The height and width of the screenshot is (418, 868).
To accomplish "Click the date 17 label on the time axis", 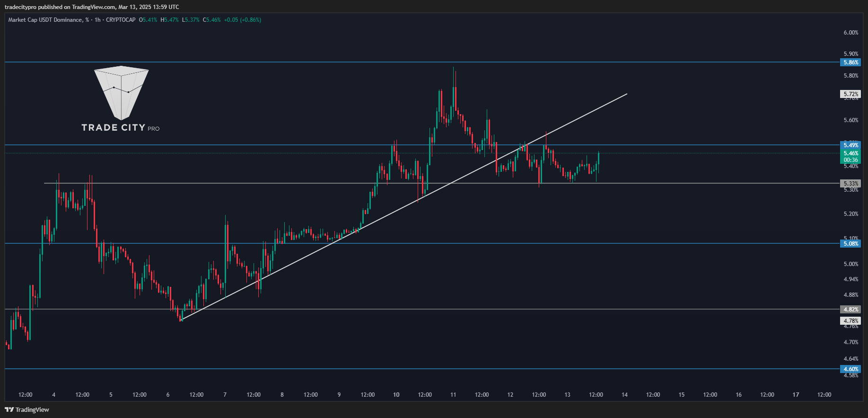I will pyautogui.click(x=796, y=395).
